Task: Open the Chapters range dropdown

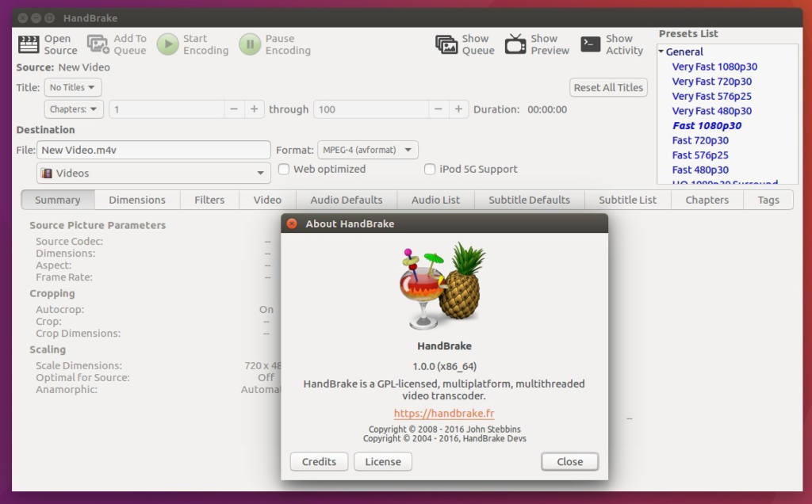Action: (x=74, y=109)
